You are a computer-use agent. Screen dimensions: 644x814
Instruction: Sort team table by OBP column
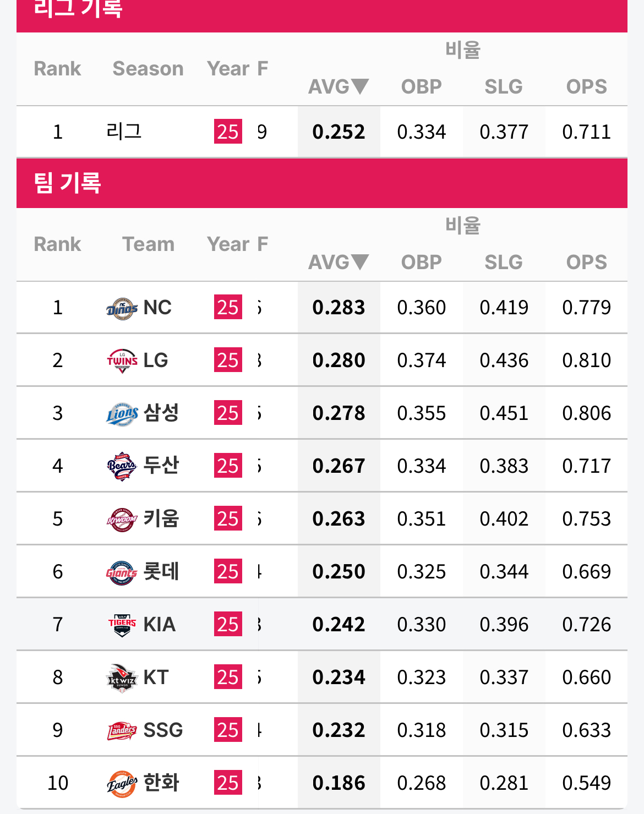tap(421, 262)
